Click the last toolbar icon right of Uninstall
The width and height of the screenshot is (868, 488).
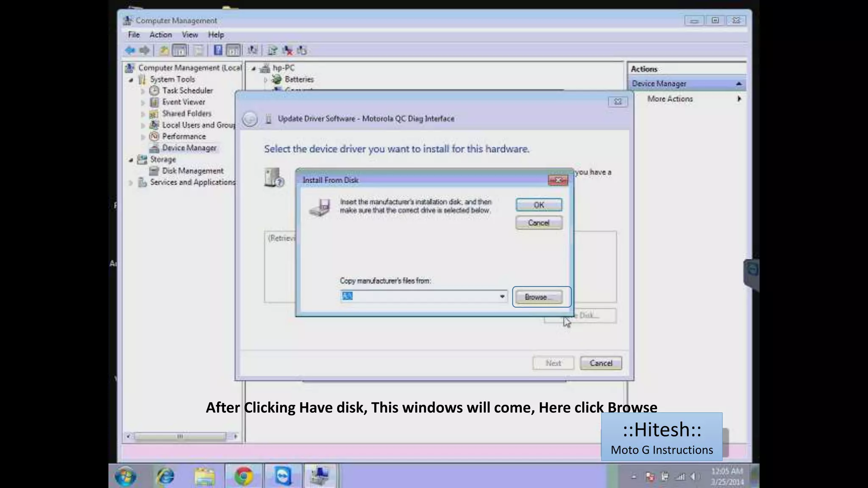pyautogui.click(x=302, y=50)
